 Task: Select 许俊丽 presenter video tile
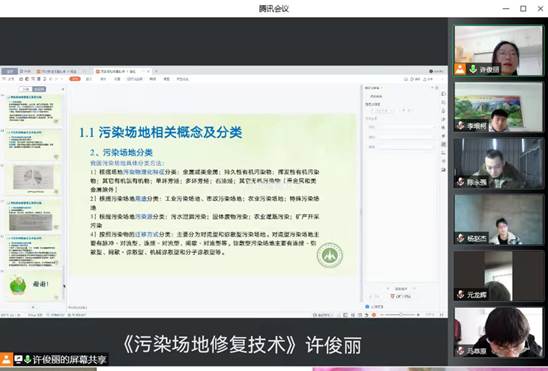(x=498, y=51)
